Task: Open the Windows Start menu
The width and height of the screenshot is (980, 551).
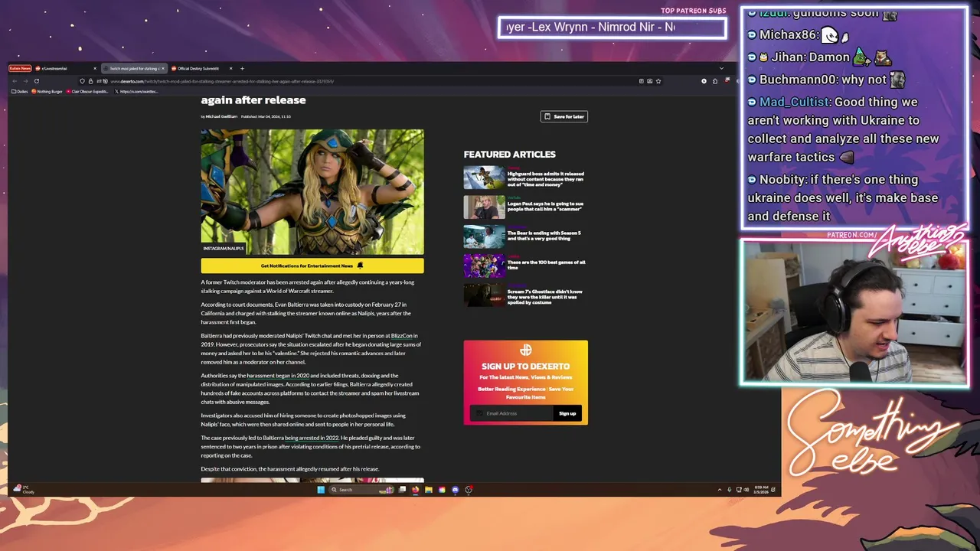Action: tap(321, 490)
